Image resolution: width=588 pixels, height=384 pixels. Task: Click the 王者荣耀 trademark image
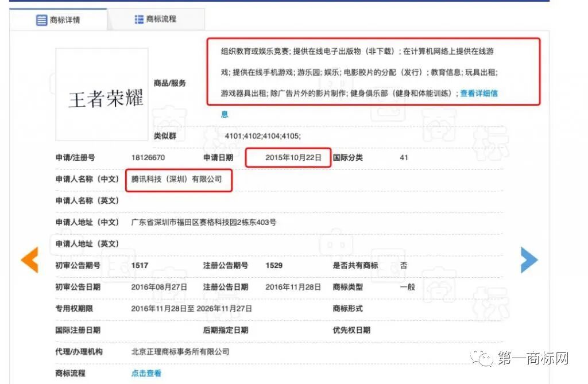[x=102, y=95]
